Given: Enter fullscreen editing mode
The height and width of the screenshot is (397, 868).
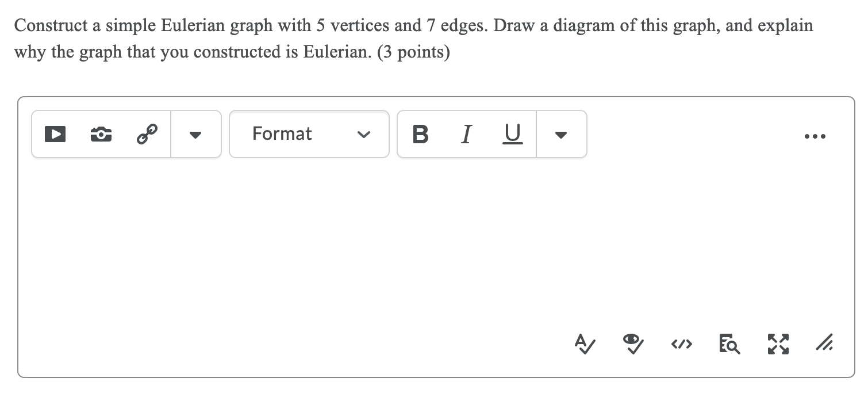Looking at the screenshot, I should pos(778,343).
